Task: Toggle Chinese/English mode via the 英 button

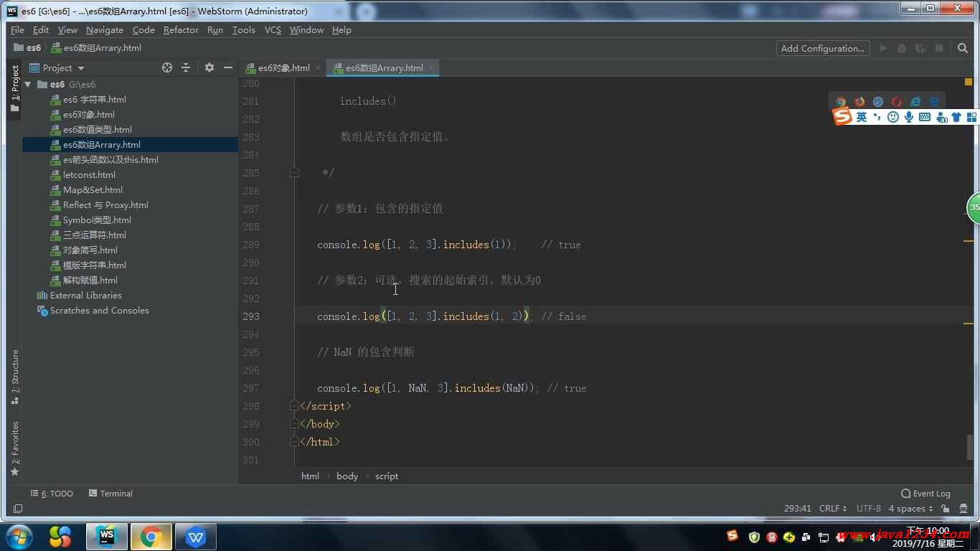Action: (861, 117)
